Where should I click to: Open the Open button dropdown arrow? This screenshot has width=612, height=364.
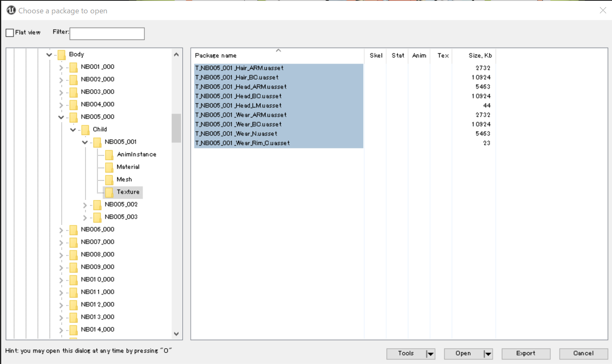click(x=488, y=354)
